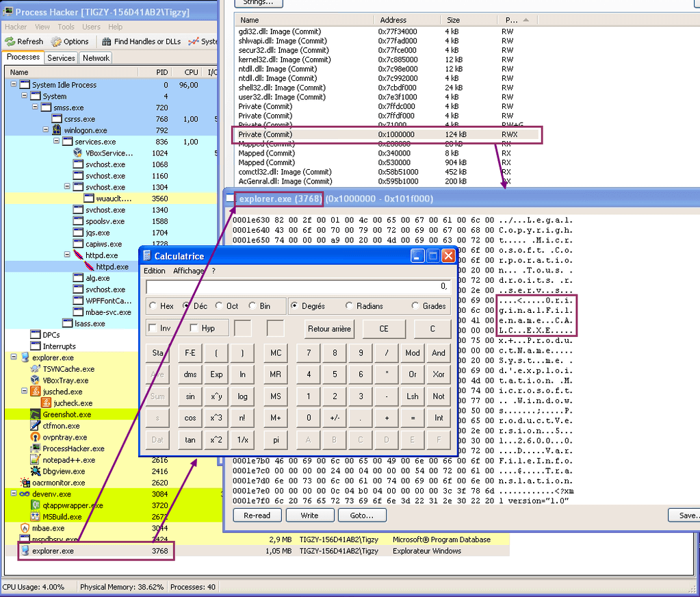The image size is (700, 597).
Task: Collapse the explorer.exe tree node
Action: (x=14, y=357)
